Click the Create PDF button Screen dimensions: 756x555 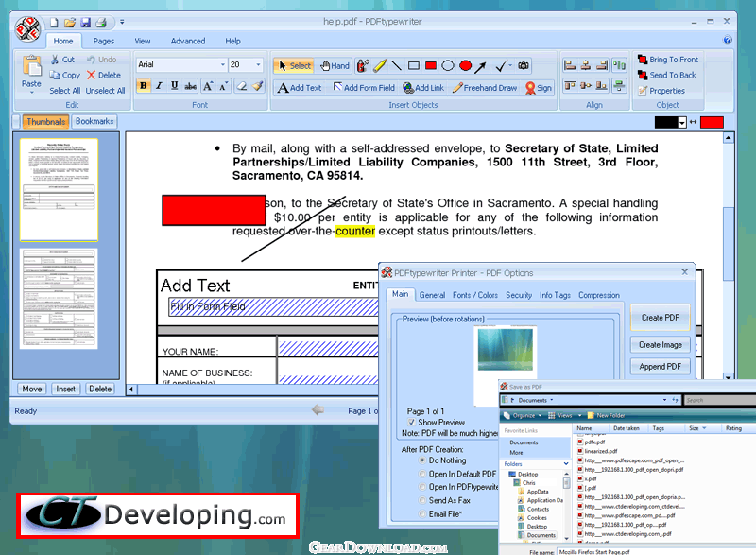(660, 318)
